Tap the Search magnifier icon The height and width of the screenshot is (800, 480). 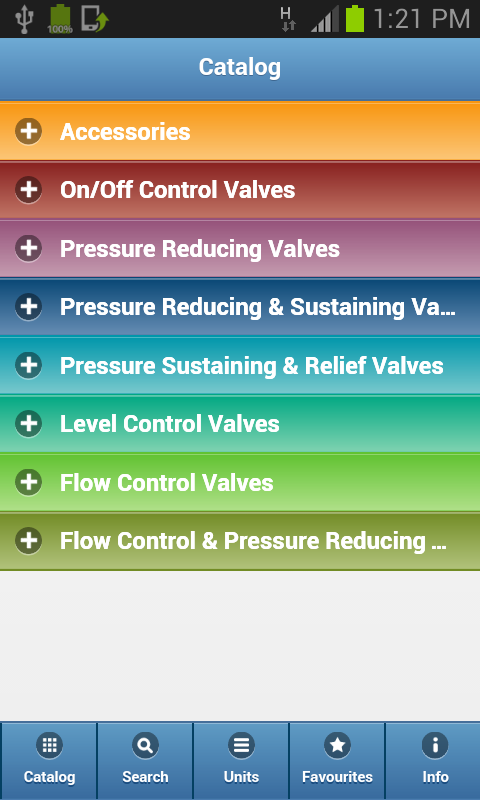pyautogui.click(x=145, y=746)
